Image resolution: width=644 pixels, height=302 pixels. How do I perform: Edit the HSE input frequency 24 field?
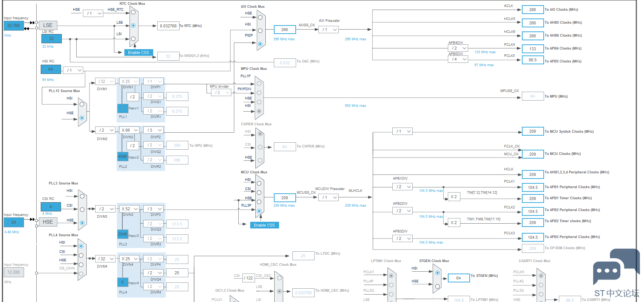tap(14, 222)
